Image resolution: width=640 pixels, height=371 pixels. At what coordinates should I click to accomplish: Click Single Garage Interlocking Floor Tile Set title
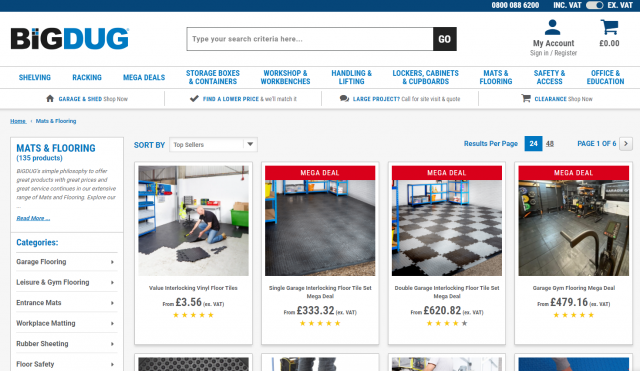point(320,292)
